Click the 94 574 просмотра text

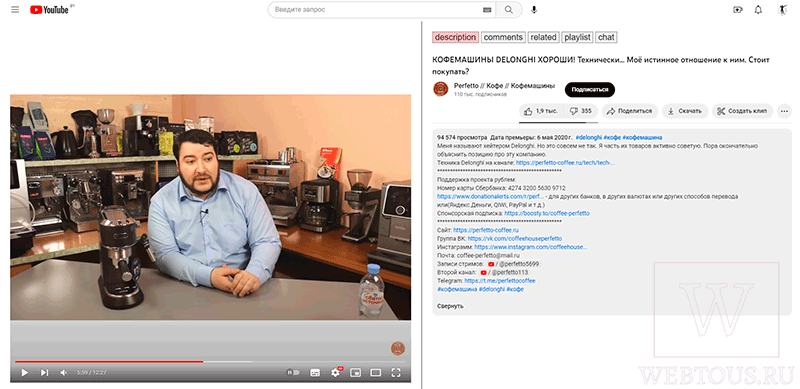point(462,137)
